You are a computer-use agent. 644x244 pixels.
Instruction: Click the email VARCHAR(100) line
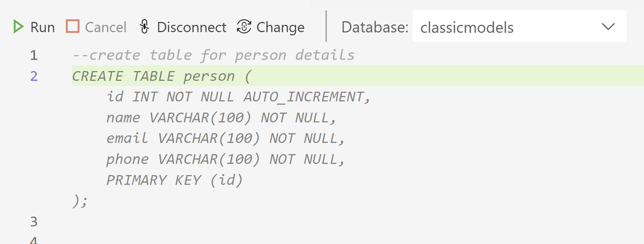pyautogui.click(x=226, y=138)
